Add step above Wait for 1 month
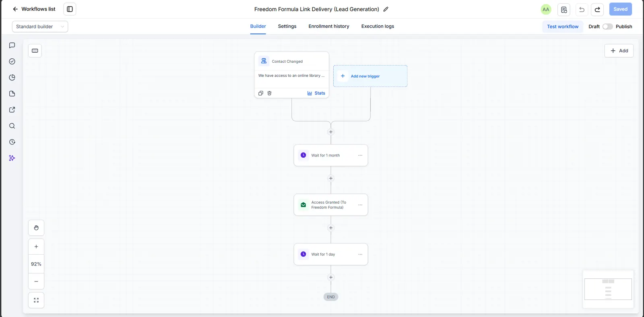The image size is (644, 317). tap(331, 132)
